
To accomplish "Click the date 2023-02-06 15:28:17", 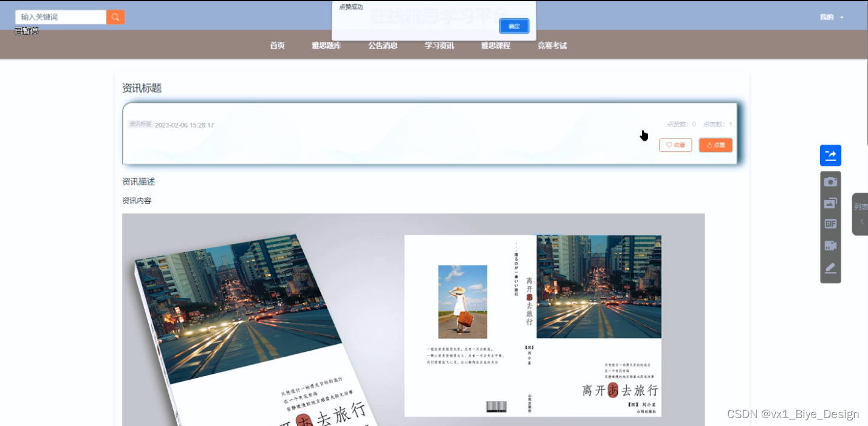I will click(185, 125).
